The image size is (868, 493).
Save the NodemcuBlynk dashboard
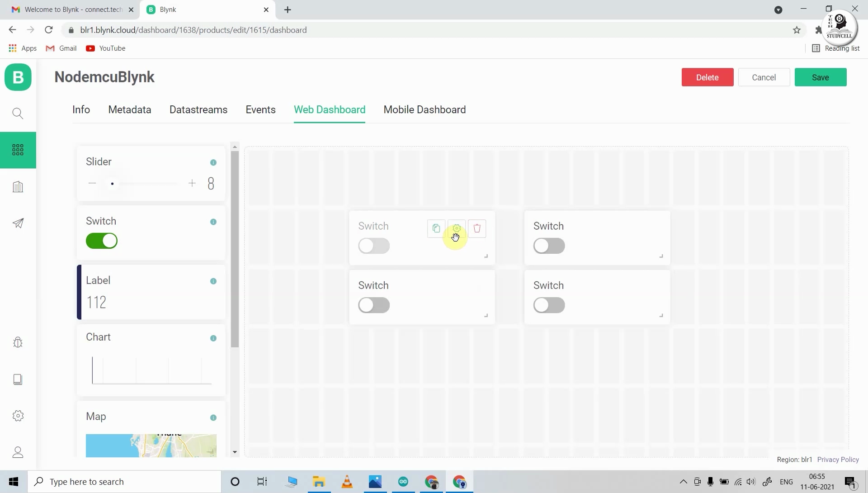(x=820, y=77)
